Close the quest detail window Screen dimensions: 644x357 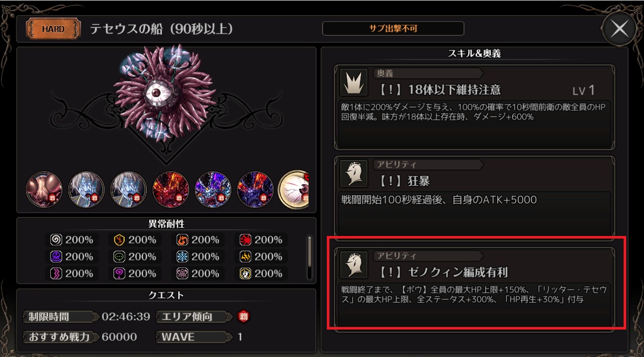click(x=619, y=29)
